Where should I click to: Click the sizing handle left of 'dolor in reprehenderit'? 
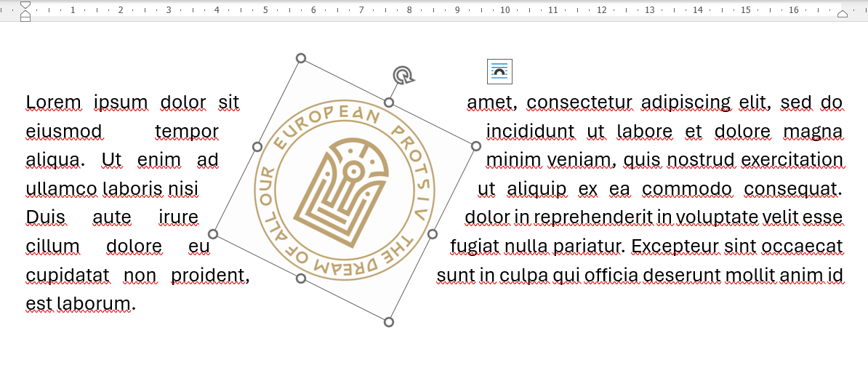point(433,234)
